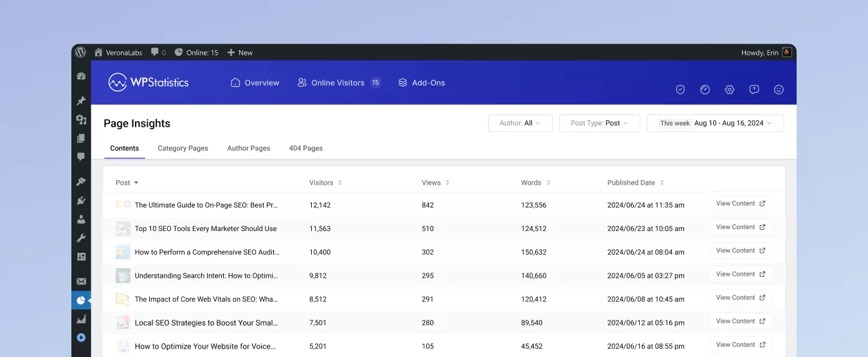Click the Top 10 SEO Tools post thumbnail
Screen dimensions: 868x357
tap(123, 228)
